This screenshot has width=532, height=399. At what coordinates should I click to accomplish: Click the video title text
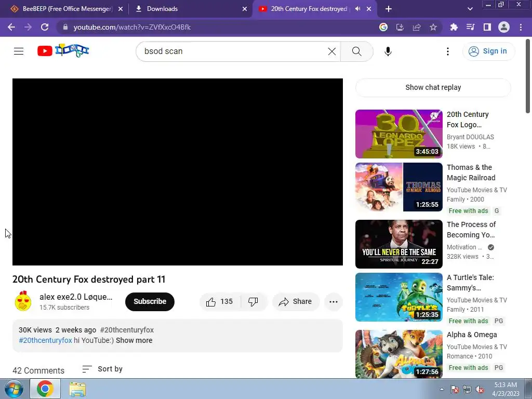point(89,279)
